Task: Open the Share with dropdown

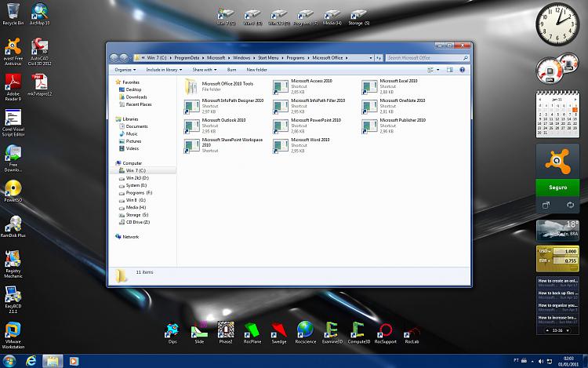Action: tap(205, 70)
